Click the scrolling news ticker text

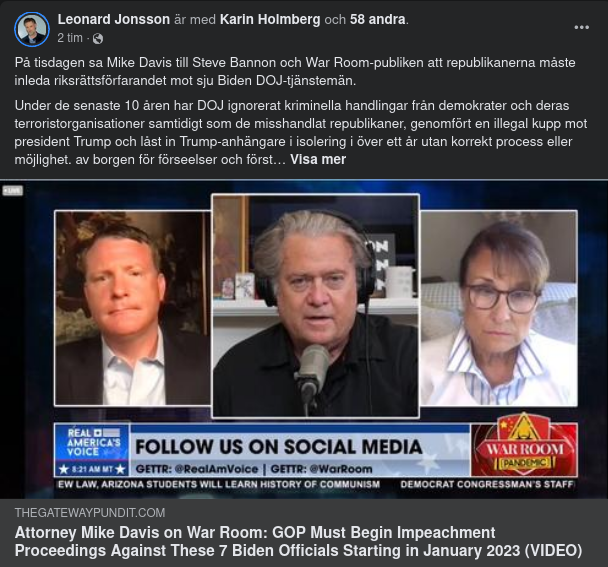316,484
